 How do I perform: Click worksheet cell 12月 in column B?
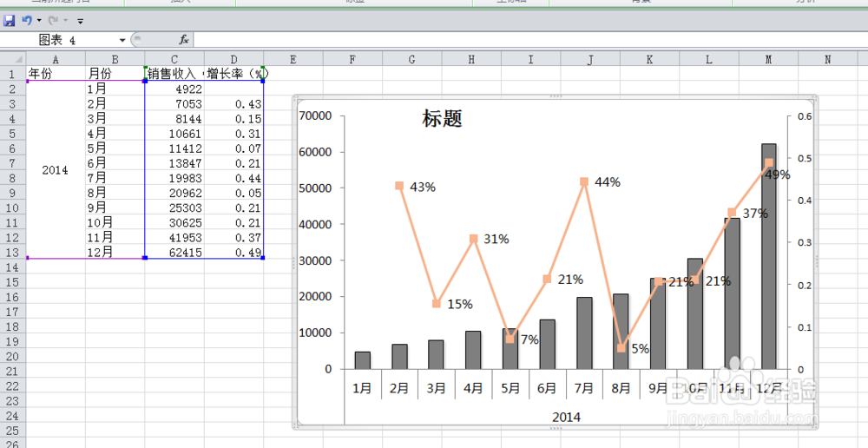(x=115, y=252)
